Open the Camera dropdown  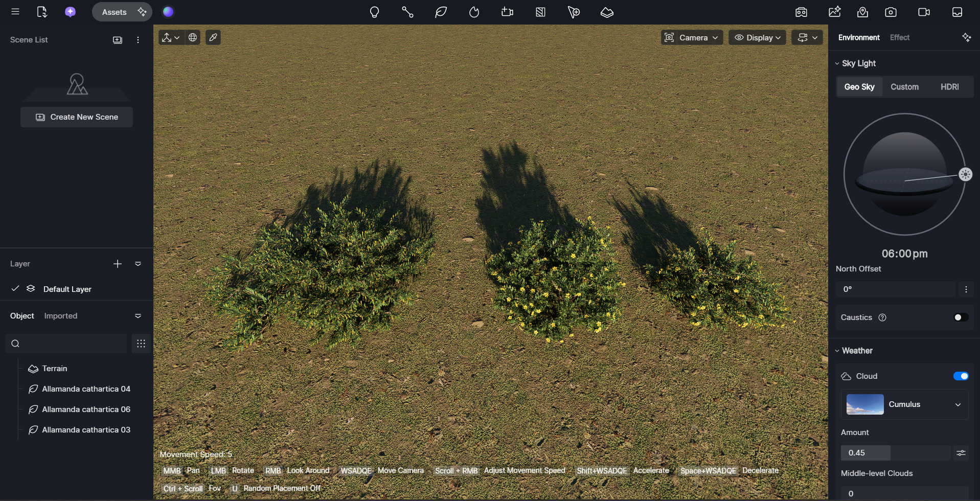tap(692, 38)
